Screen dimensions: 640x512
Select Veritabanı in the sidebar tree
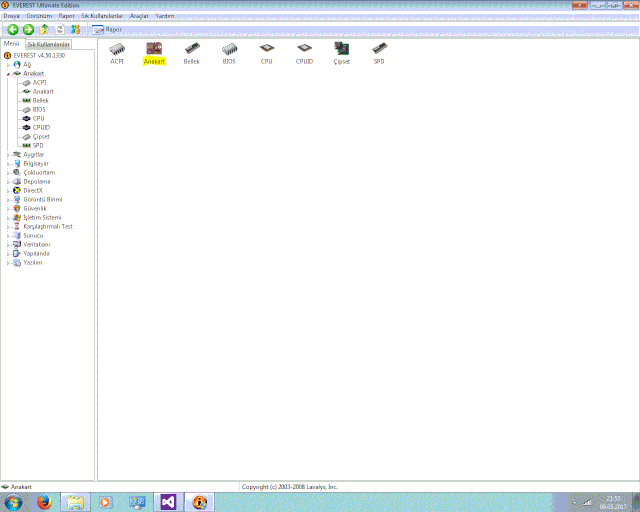click(x=37, y=245)
